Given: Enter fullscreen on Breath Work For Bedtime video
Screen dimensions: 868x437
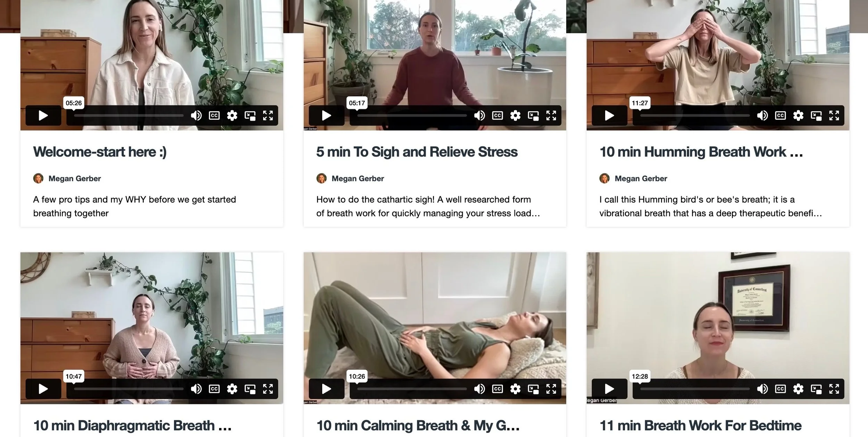Looking at the screenshot, I should point(834,389).
